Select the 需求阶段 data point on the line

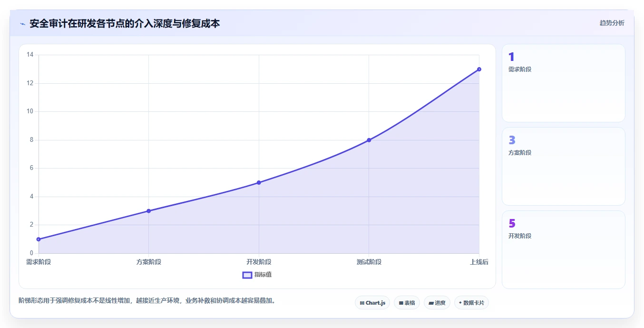click(x=39, y=239)
